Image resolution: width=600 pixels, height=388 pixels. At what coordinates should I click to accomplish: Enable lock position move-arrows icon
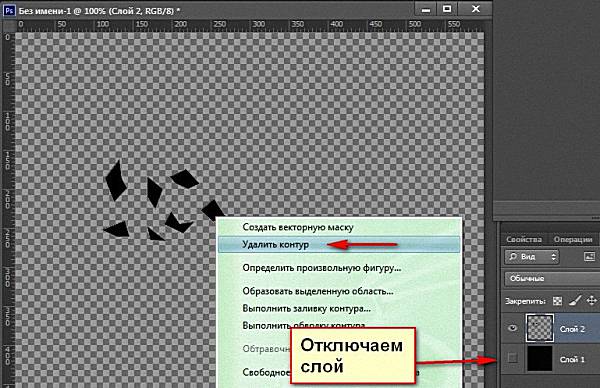click(x=592, y=301)
